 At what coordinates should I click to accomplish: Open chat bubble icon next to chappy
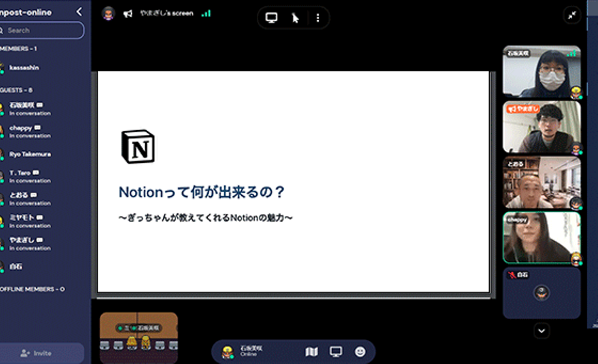(x=37, y=127)
